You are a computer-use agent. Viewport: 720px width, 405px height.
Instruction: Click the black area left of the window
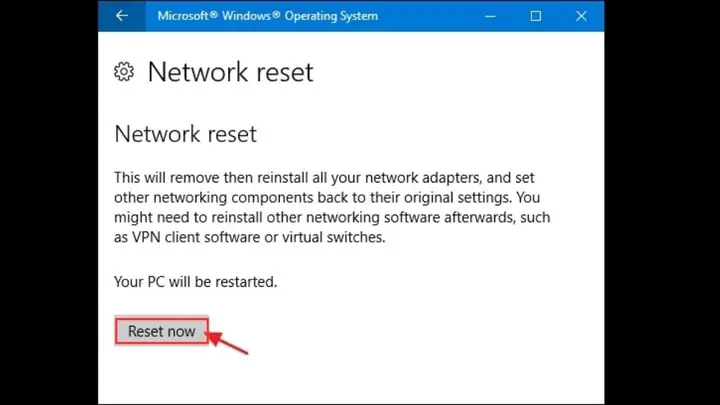click(x=49, y=202)
